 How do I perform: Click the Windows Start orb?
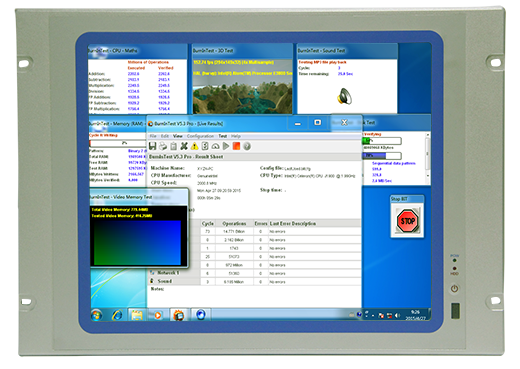pos(97,315)
